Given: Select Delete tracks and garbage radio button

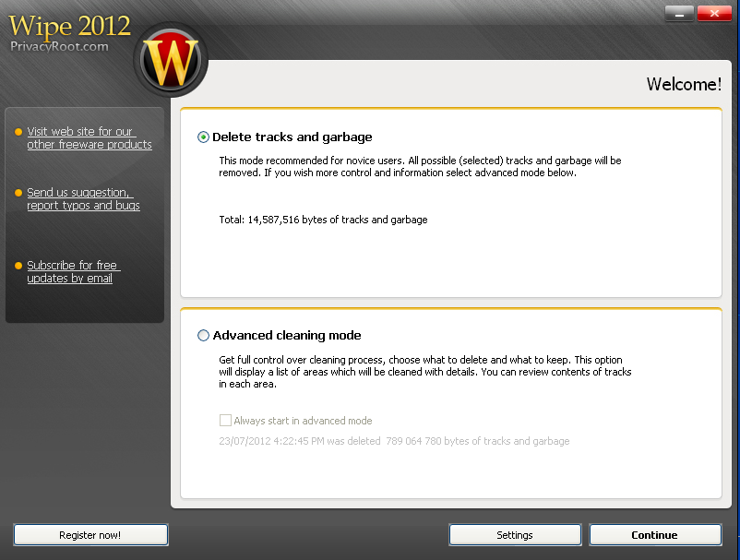Looking at the screenshot, I should click(203, 137).
